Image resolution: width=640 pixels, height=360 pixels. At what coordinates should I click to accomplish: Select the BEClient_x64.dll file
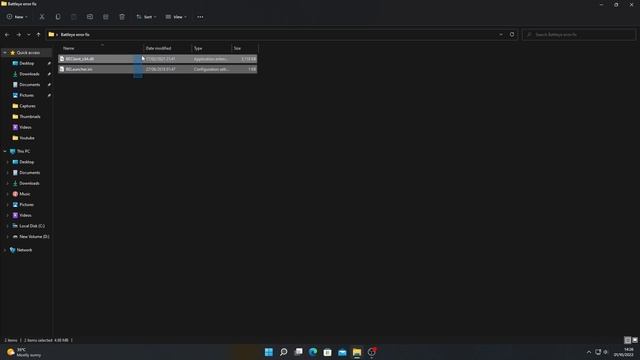click(x=158, y=59)
